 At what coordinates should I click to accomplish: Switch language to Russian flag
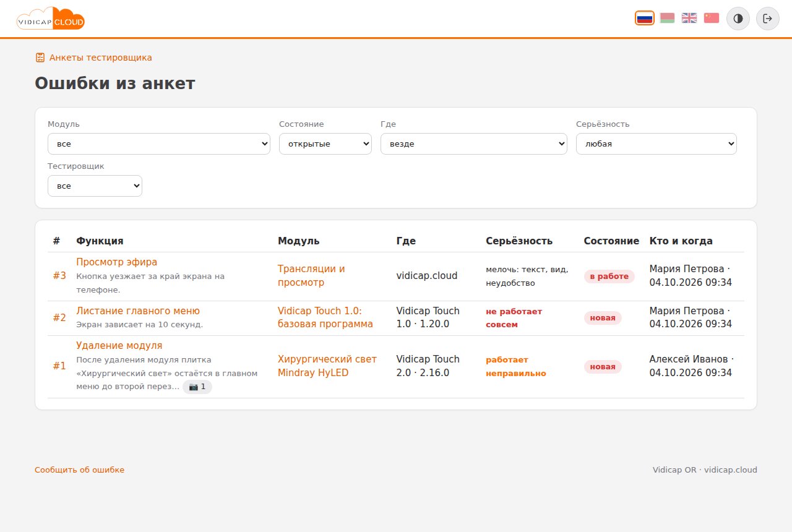[645, 18]
